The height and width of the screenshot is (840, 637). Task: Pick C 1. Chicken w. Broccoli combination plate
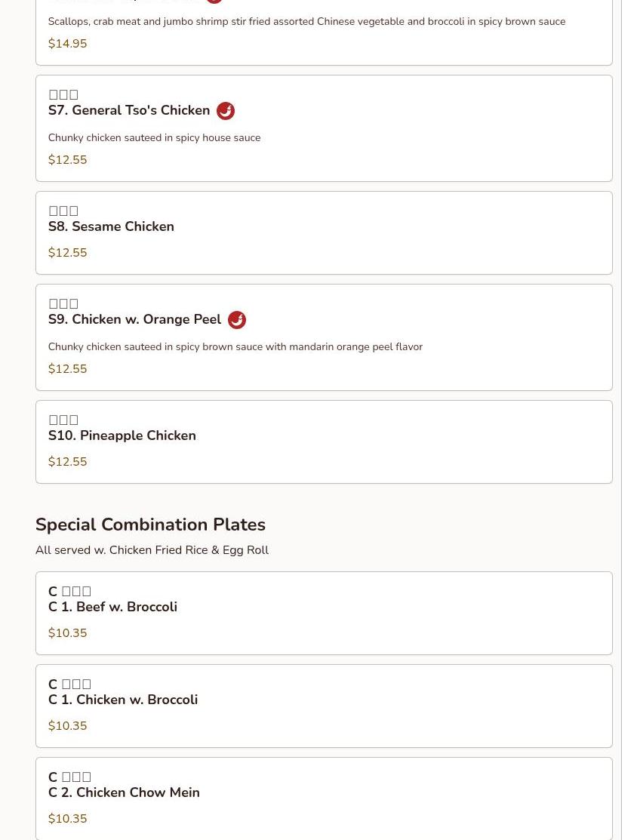click(x=123, y=700)
